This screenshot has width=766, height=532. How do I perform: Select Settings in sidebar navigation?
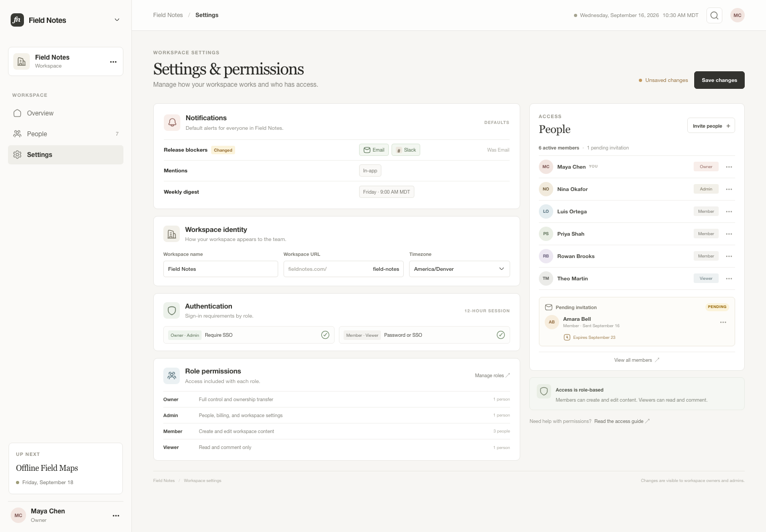(66, 155)
